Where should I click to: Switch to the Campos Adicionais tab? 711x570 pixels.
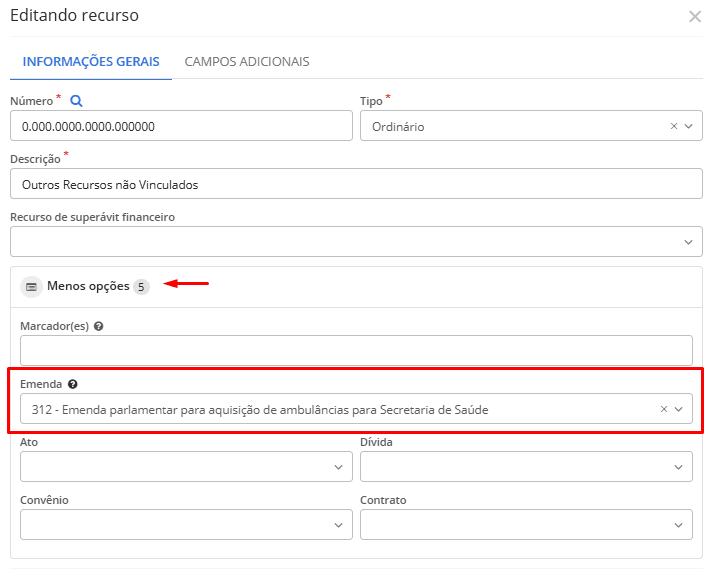click(x=247, y=62)
